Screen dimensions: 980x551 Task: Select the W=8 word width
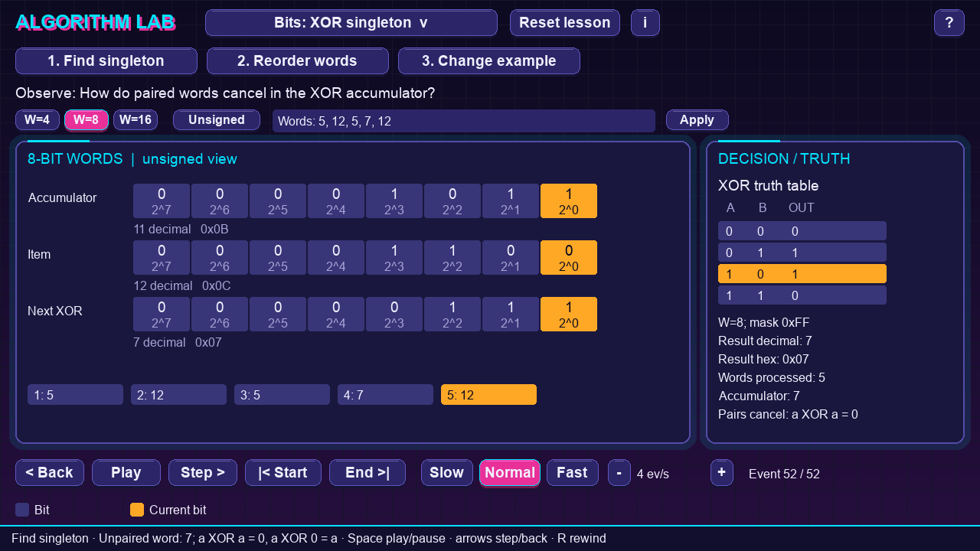click(87, 120)
